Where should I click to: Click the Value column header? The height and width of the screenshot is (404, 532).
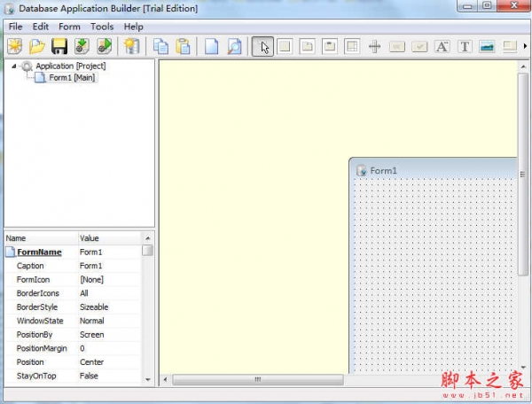click(x=110, y=238)
